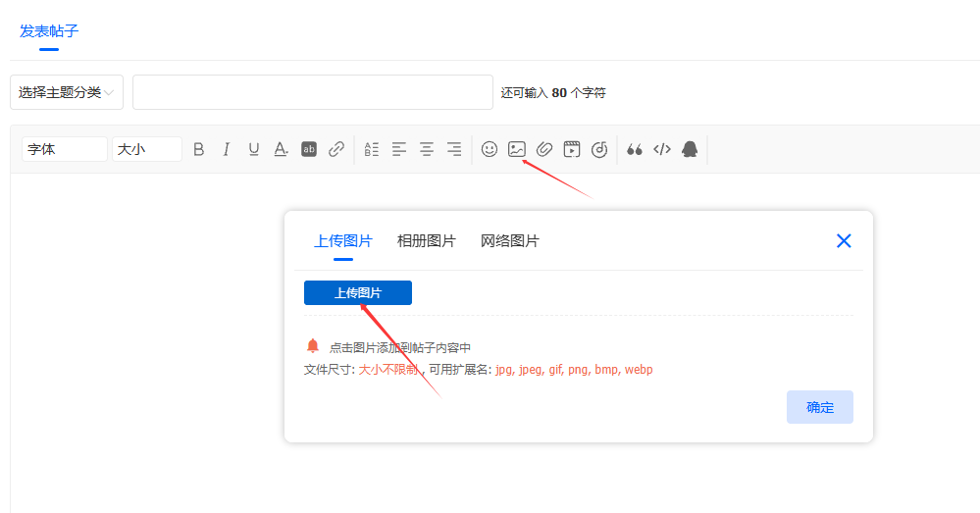
Task: Click the emoji smiley icon
Action: [x=490, y=149]
